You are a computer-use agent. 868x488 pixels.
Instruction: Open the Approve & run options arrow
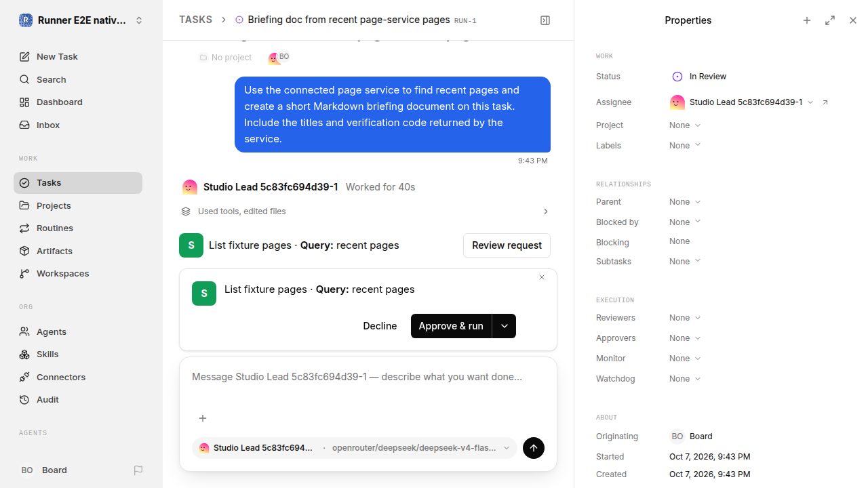[x=504, y=326]
